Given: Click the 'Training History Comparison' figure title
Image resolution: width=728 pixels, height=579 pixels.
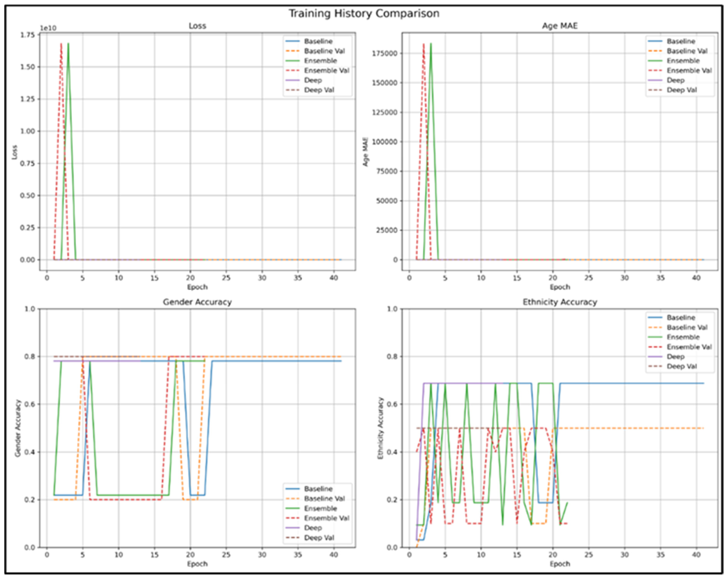Looking at the screenshot, I should pyautogui.click(x=364, y=13).
